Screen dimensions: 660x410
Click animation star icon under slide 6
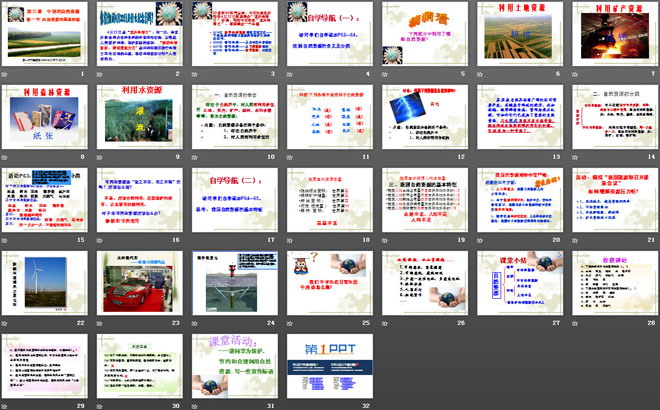point(480,74)
